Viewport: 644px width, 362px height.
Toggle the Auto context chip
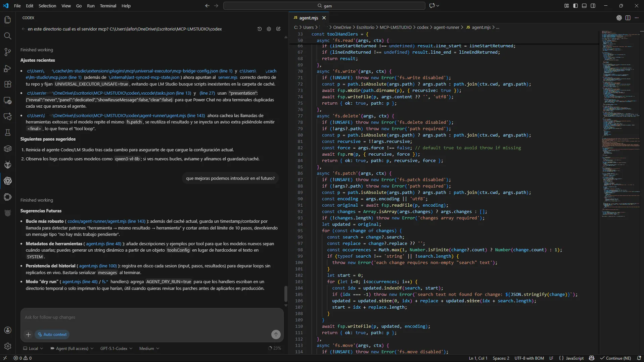point(52,334)
